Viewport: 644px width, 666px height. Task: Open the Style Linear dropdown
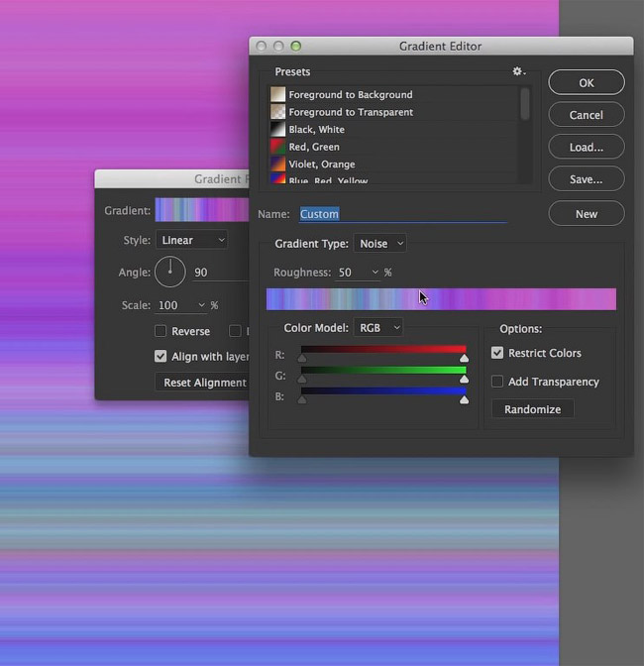[x=192, y=240]
